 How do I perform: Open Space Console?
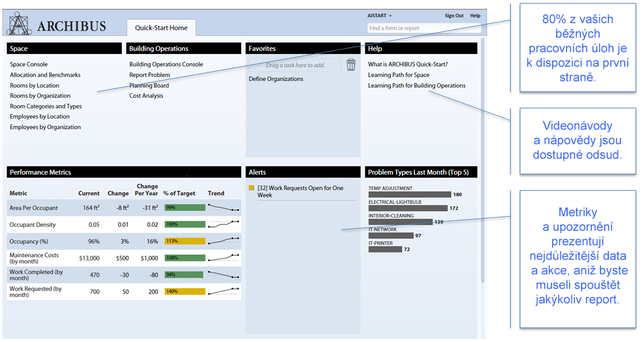[28, 64]
